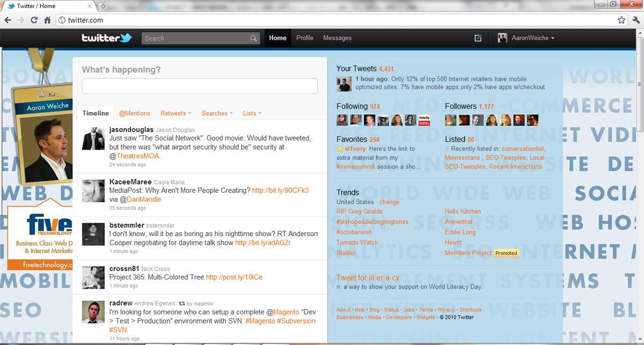Expand the Searches dropdown tab
Screen dimensions: 644x345
217,113
